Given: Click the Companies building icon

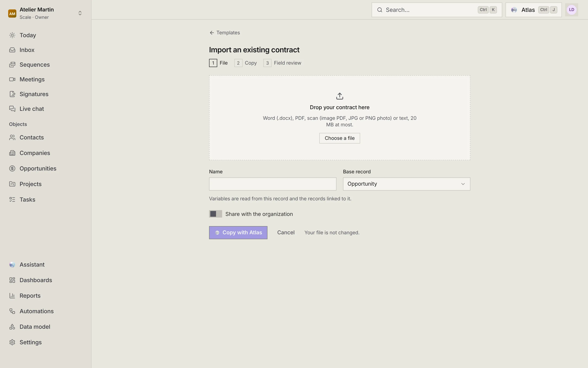Looking at the screenshot, I should [12, 153].
